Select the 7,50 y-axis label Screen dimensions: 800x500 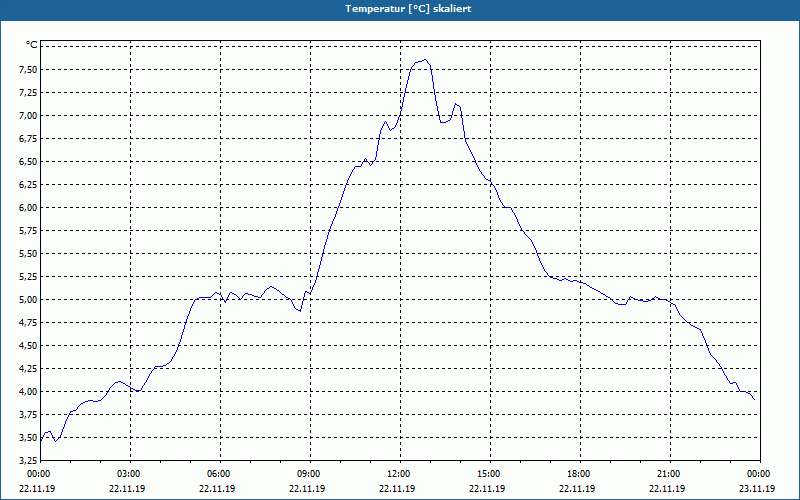[28, 69]
